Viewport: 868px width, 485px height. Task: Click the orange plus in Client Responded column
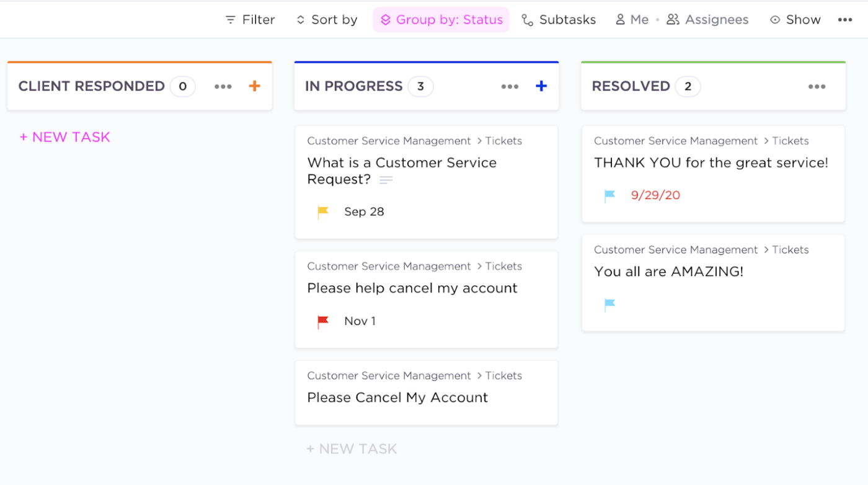[254, 86]
